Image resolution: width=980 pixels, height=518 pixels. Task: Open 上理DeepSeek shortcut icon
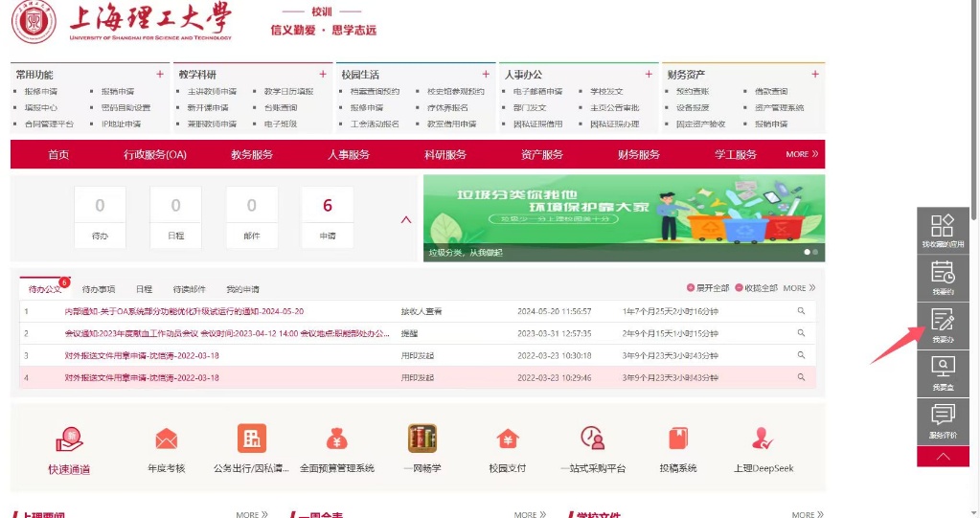coord(763,439)
